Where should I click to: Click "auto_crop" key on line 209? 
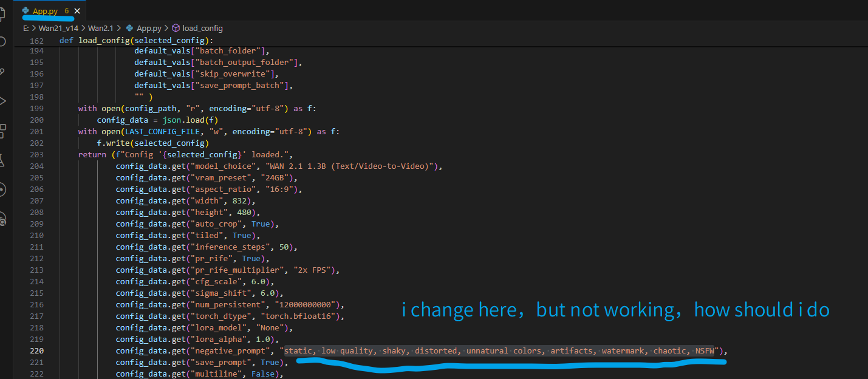click(216, 224)
